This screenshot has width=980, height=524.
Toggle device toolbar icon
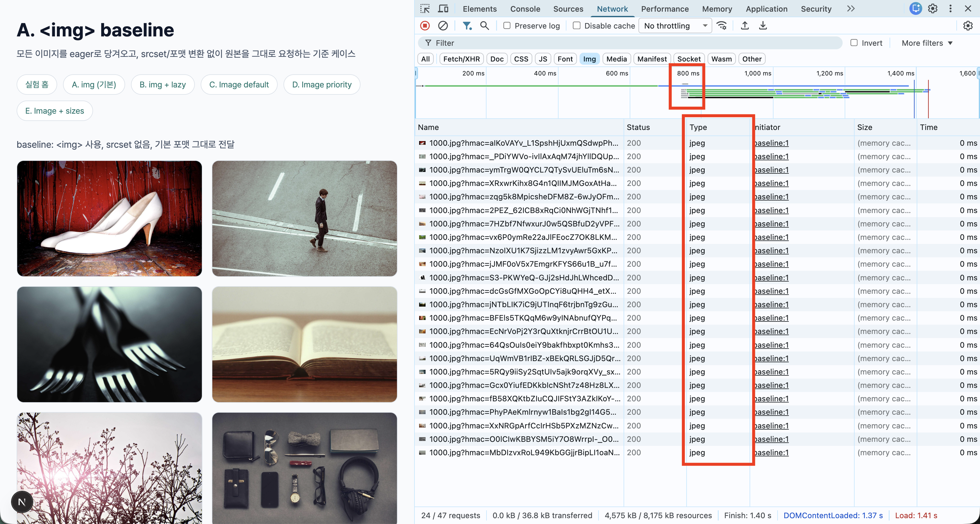(443, 9)
